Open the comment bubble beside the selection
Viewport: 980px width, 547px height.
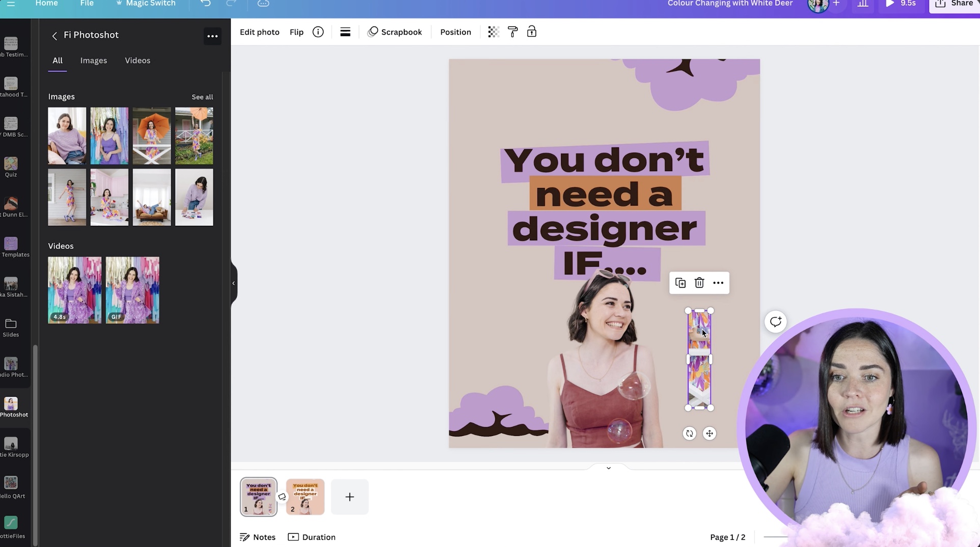point(775,322)
